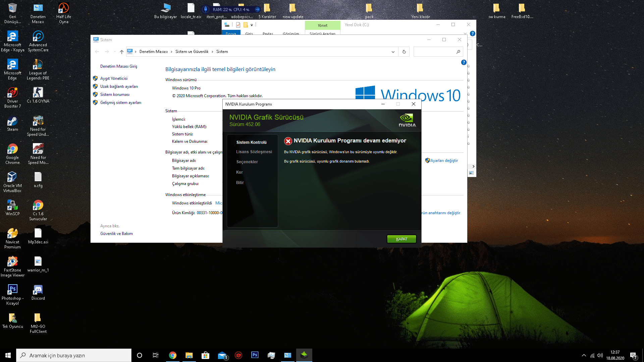644x362 pixels.
Task: Open the Yeni klasör folder
Action: 420,11
